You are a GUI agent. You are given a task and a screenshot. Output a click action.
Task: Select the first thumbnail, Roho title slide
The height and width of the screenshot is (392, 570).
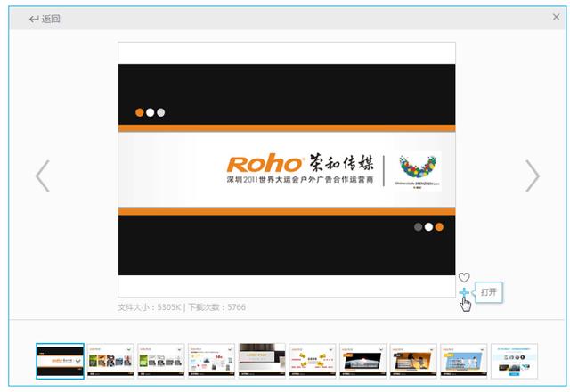pyautogui.click(x=60, y=361)
